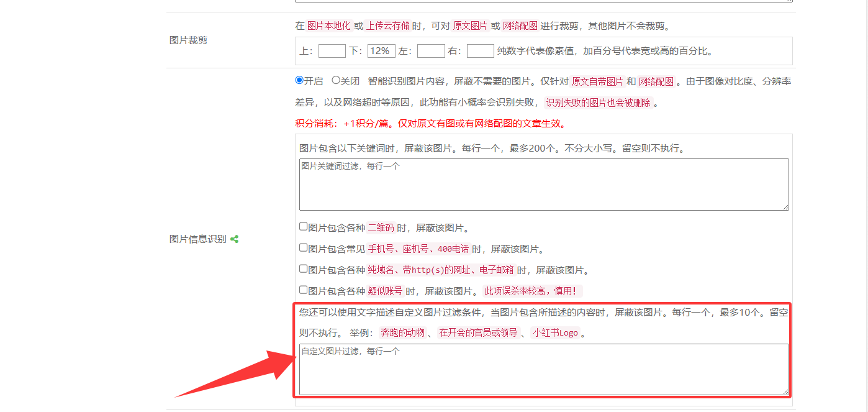Select the 关闭 radio button

point(336,80)
